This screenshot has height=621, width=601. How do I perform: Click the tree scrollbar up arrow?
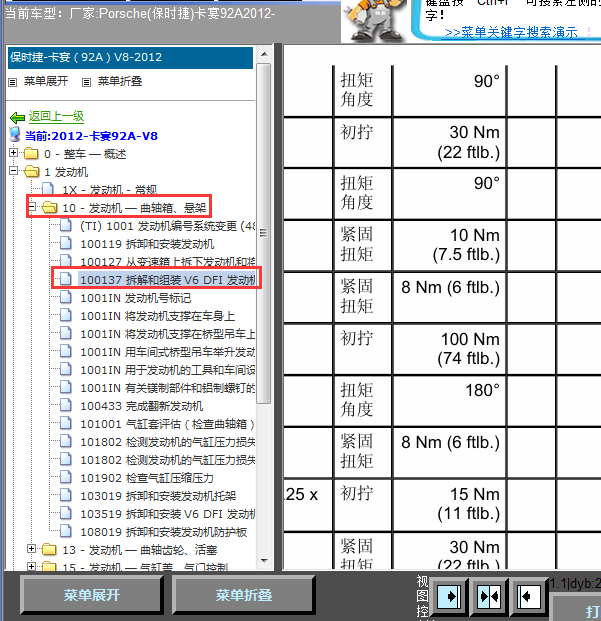pyautogui.click(x=264, y=54)
